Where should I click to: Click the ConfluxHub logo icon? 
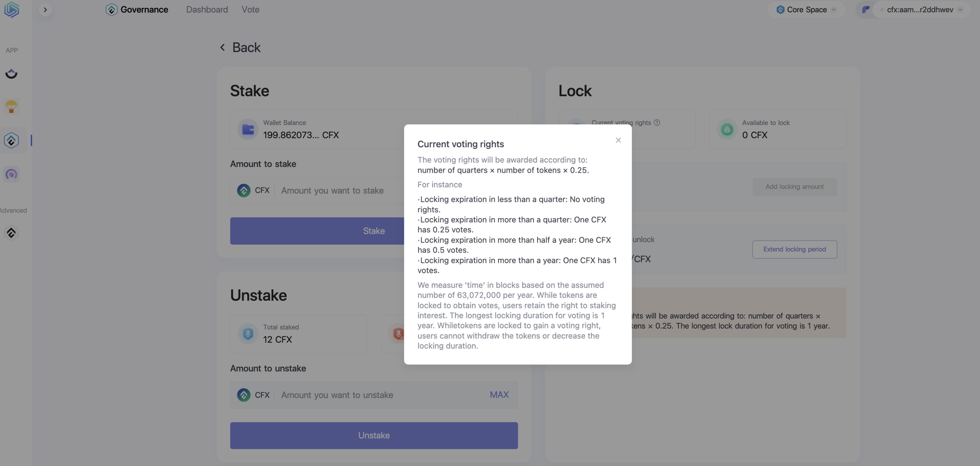(11, 9)
